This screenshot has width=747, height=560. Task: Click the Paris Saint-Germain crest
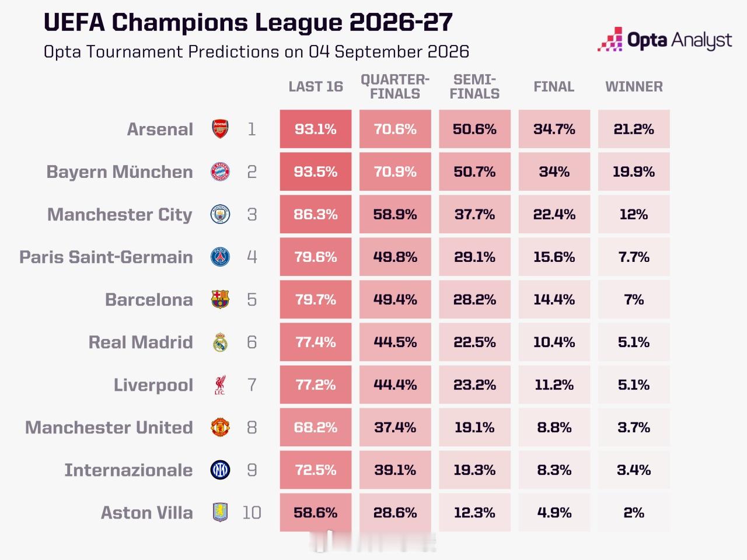point(220,257)
